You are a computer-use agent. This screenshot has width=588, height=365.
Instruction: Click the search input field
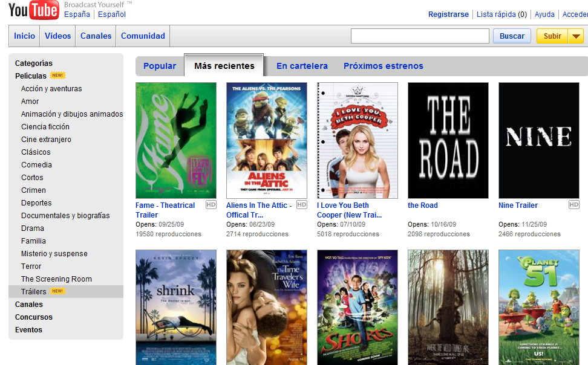(x=420, y=36)
